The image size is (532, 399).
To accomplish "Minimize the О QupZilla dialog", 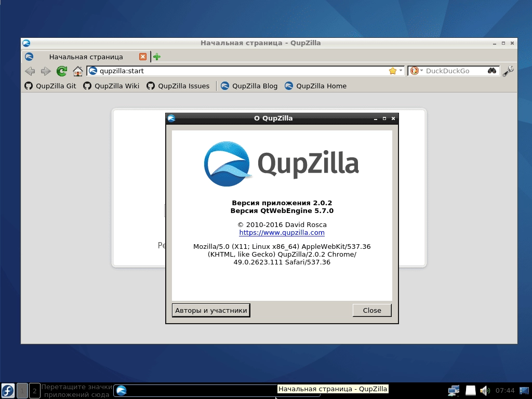I will tap(376, 118).
